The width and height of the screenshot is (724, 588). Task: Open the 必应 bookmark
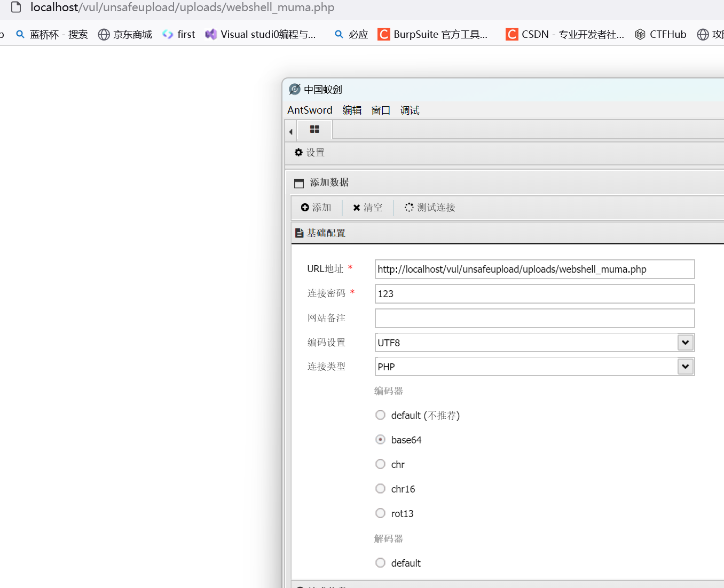[x=351, y=35]
